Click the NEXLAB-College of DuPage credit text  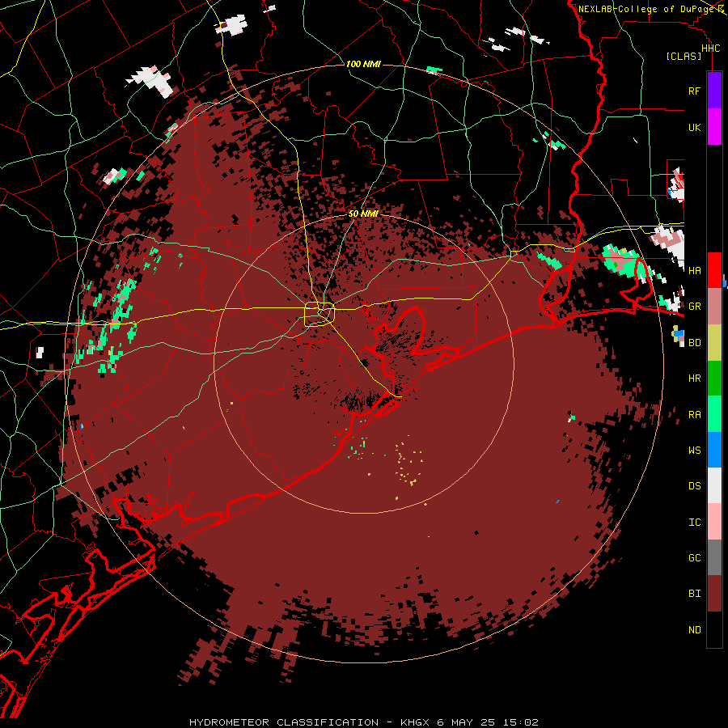646,9
